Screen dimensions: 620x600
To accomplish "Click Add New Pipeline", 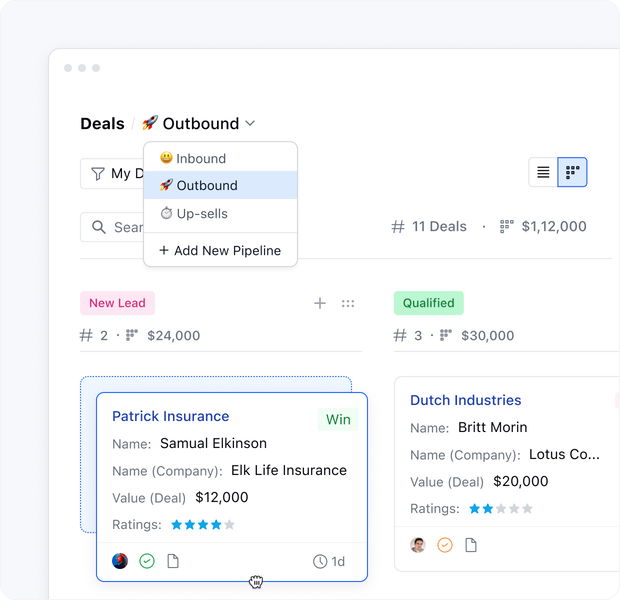I will tap(220, 250).
